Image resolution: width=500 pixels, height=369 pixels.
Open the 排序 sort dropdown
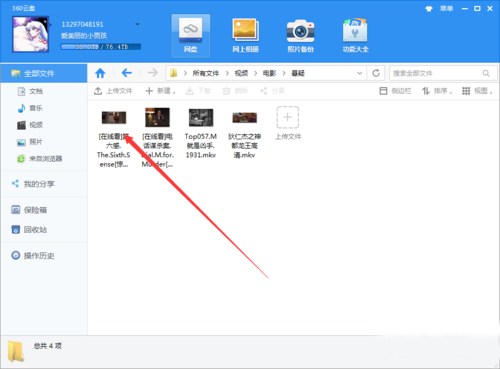pos(437,91)
